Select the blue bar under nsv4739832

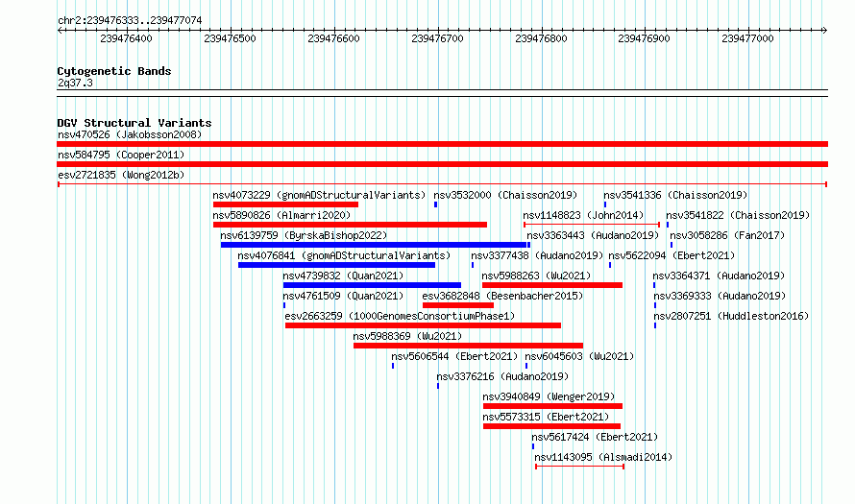[372, 285]
